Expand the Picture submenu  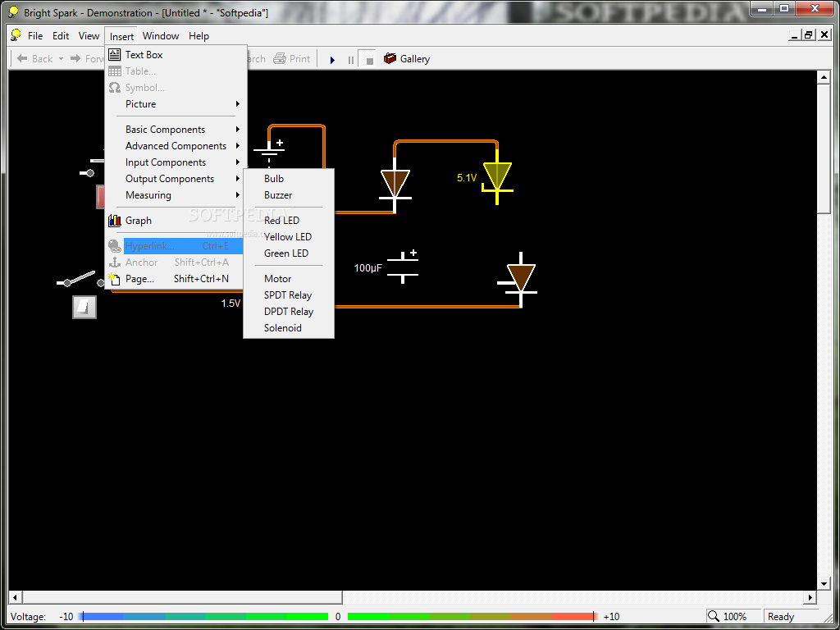coord(176,104)
